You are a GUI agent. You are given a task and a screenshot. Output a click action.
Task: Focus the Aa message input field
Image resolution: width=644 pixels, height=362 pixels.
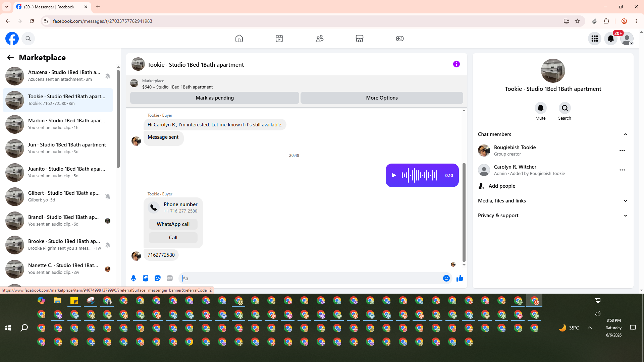click(x=311, y=278)
